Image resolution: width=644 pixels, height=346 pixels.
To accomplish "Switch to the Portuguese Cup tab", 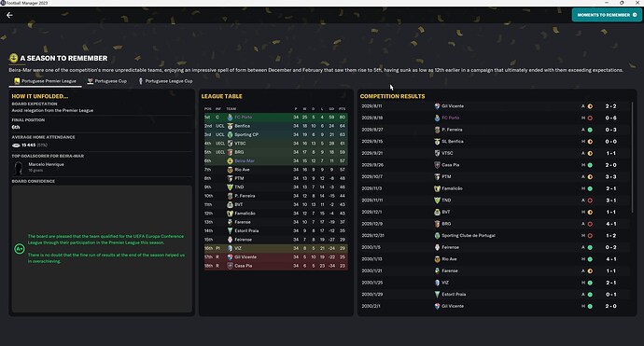I will coord(106,81).
